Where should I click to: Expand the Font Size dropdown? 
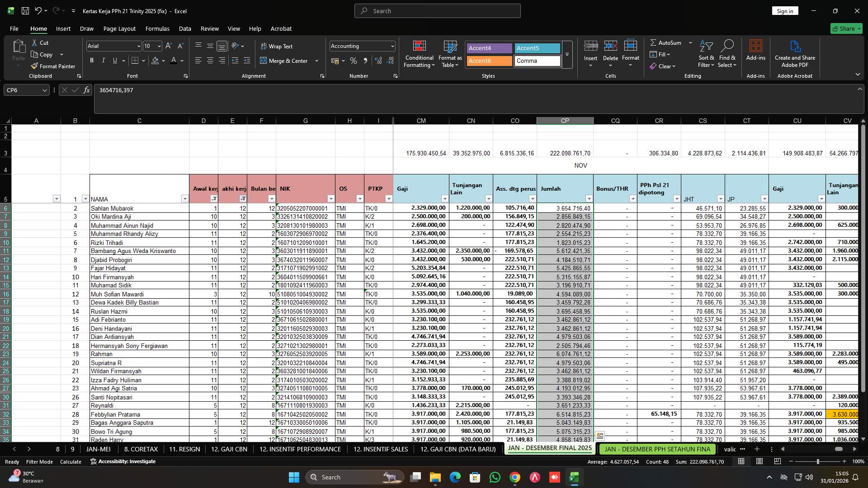pyautogui.click(x=159, y=46)
